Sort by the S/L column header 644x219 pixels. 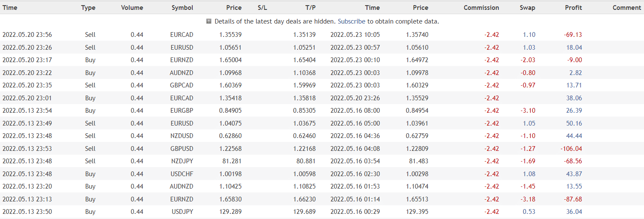(262, 8)
